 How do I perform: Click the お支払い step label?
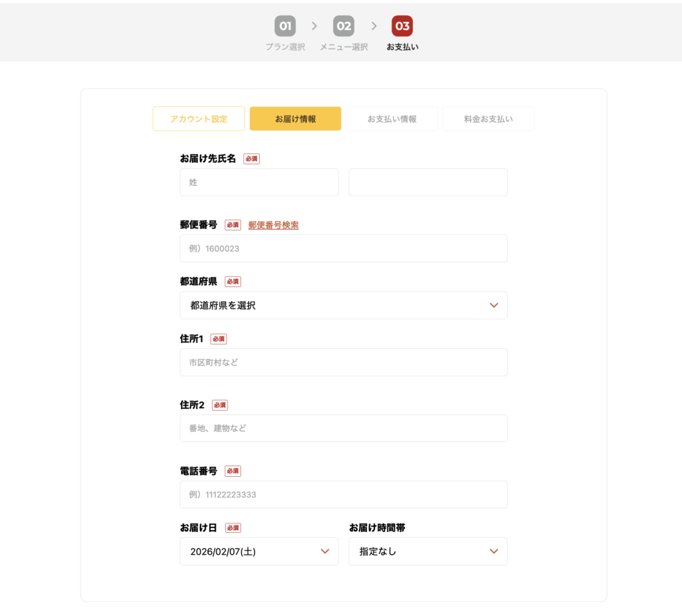coord(402,47)
